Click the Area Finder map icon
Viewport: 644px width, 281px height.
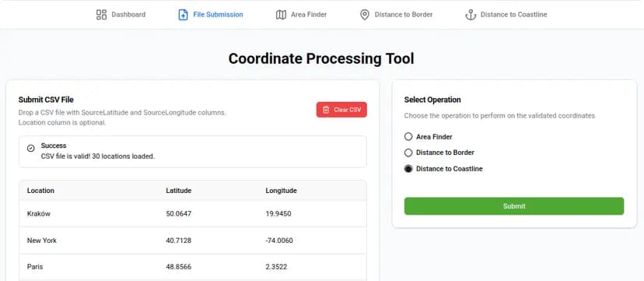281,15
